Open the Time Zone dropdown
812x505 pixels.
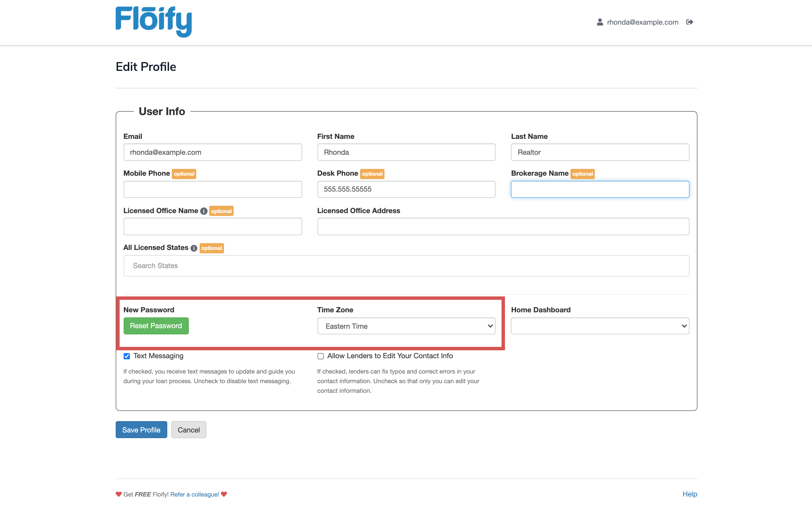pos(406,326)
